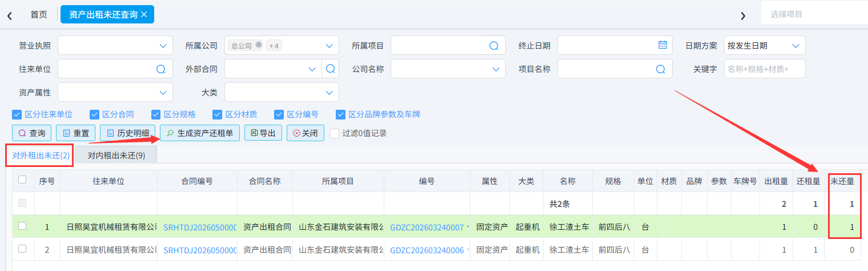Image resolution: width=868 pixels, height=271 pixels.
Task: Open asset link GDZC202603240007
Action: (x=427, y=226)
